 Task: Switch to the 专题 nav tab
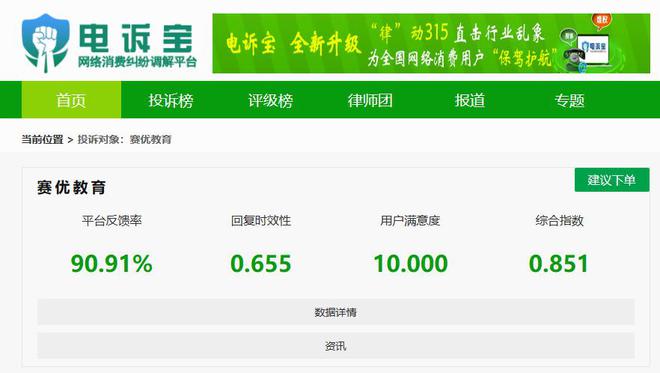coord(570,100)
